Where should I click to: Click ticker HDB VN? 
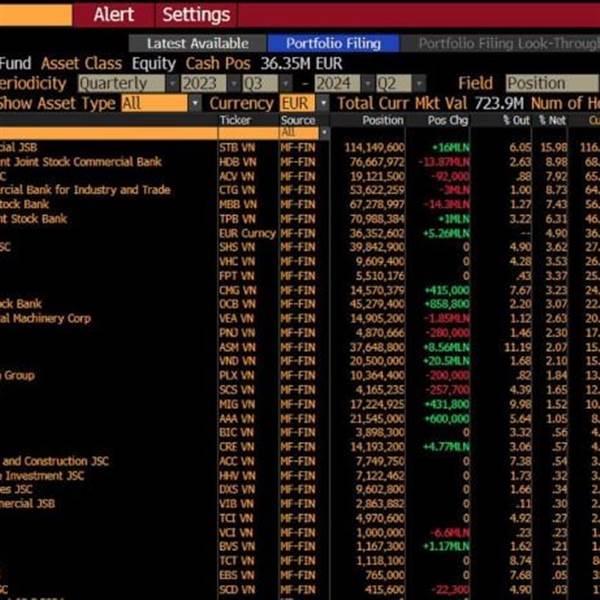pyautogui.click(x=237, y=162)
